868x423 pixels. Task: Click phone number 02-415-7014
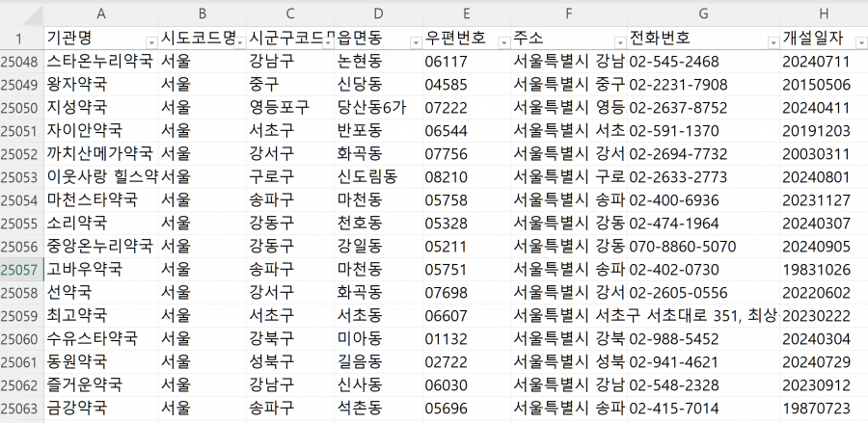[x=704, y=409]
